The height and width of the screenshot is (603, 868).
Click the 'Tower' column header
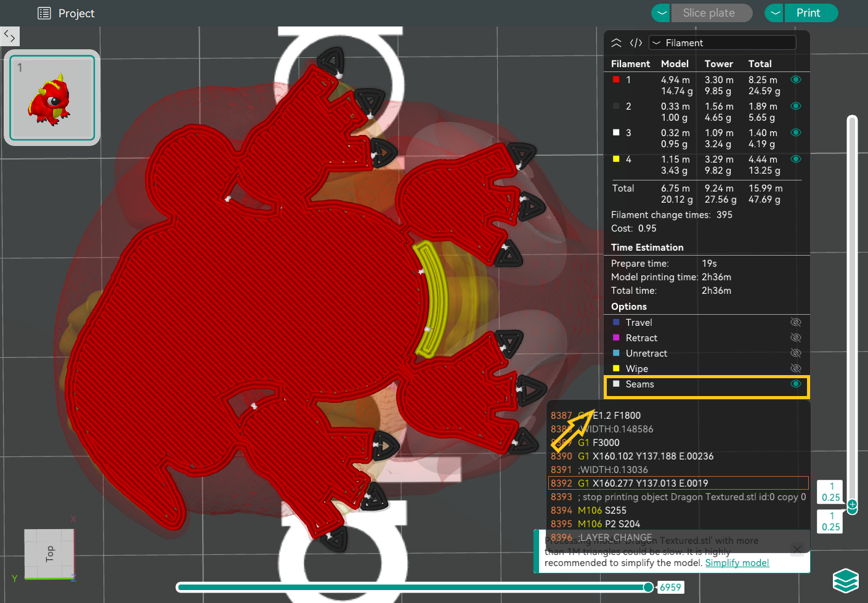(x=719, y=63)
